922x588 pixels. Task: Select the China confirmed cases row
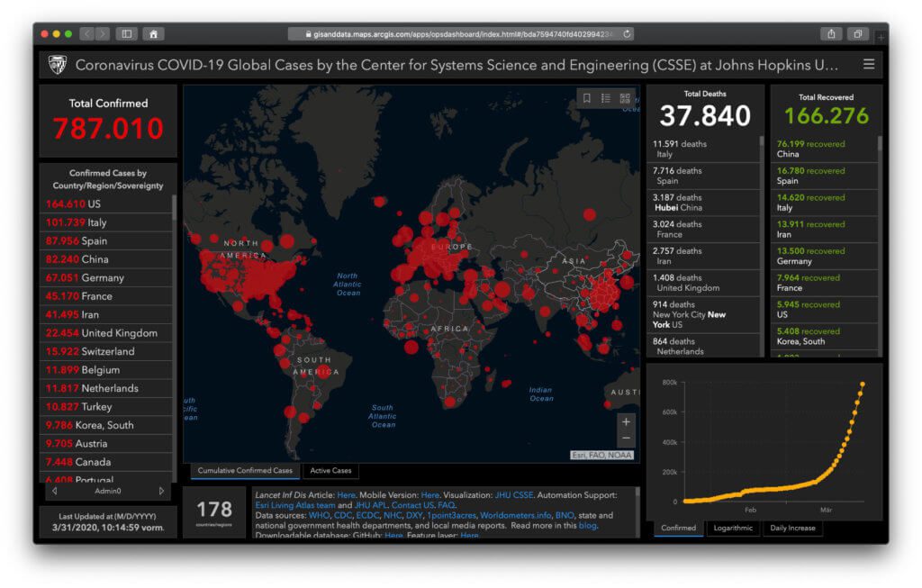coord(106,259)
